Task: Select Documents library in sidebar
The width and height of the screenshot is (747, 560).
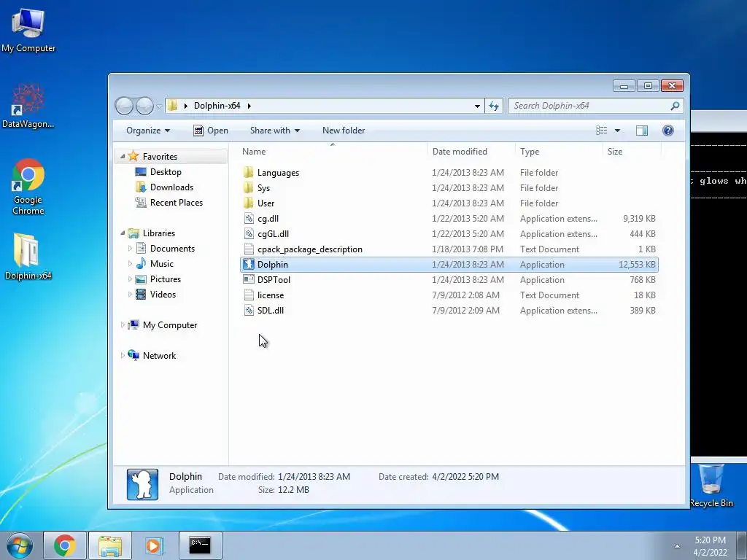Action: click(x=172, y=248)
